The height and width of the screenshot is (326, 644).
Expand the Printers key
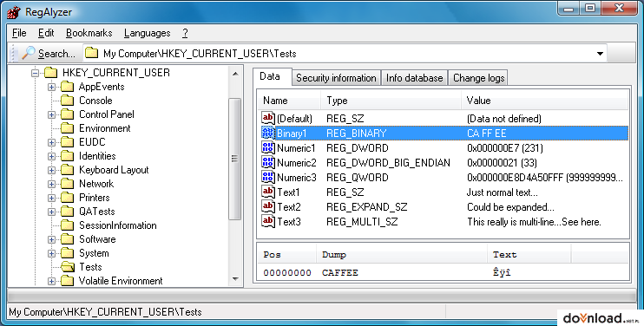(52, 198)
